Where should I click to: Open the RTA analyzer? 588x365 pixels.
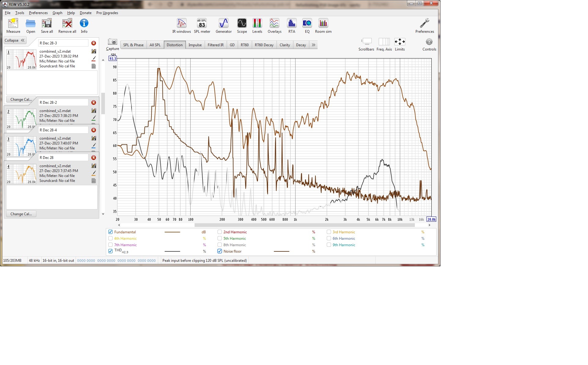[x=292, y=26]
